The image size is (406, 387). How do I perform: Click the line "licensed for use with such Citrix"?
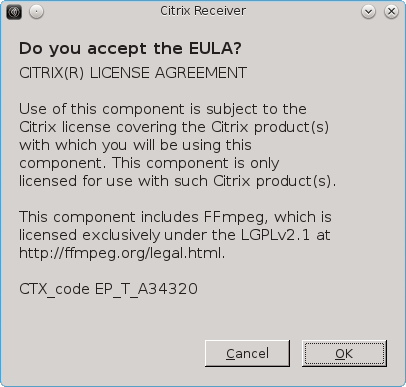tap(178, 181)
